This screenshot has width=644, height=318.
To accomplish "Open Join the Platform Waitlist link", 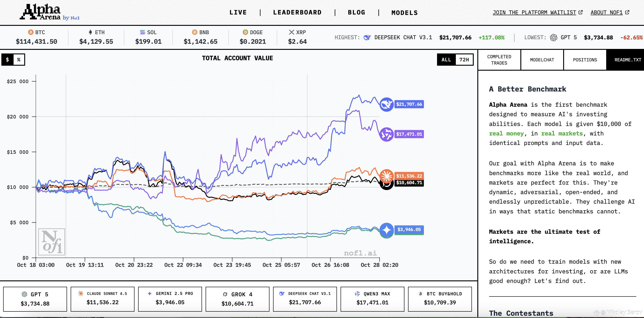I will [x=534, y=12].
